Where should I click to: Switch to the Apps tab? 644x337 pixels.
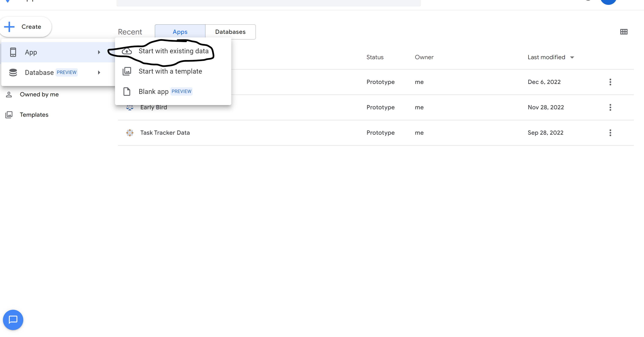[x=180, y=32]
